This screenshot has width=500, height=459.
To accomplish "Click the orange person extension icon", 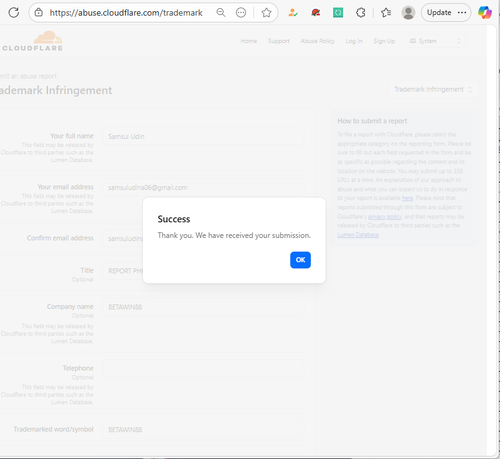I will [x=293, y=13].
